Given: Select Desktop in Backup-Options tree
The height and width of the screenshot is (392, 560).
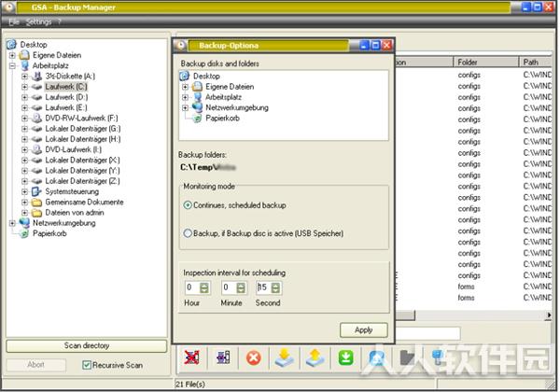Looking at the screenshot, I should pos(206,76).
